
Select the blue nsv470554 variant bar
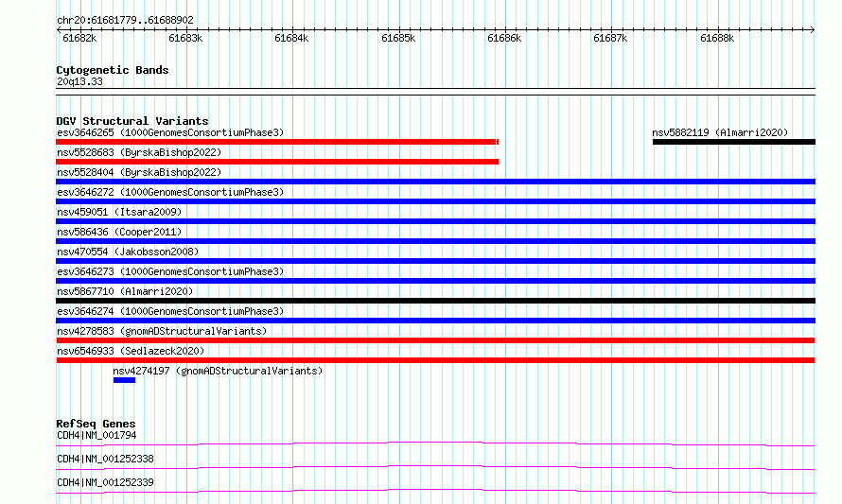tap(435, 261)
